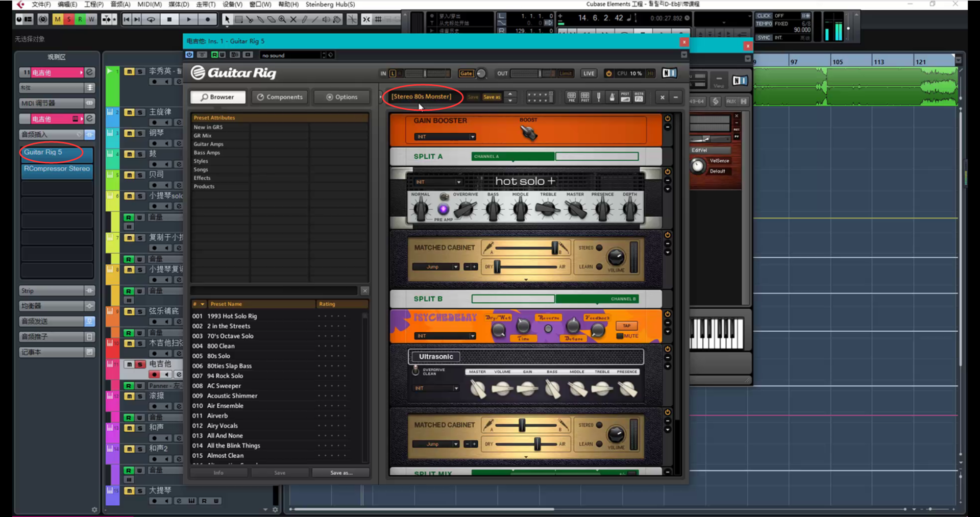Switch to the Options tab
Screen dimensions: 980x517
[341, 97]
